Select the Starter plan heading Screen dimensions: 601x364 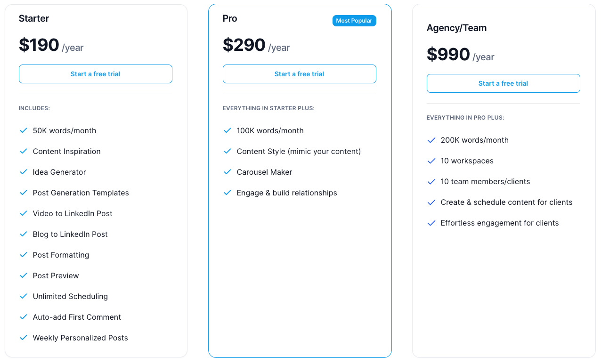point(34,18)
